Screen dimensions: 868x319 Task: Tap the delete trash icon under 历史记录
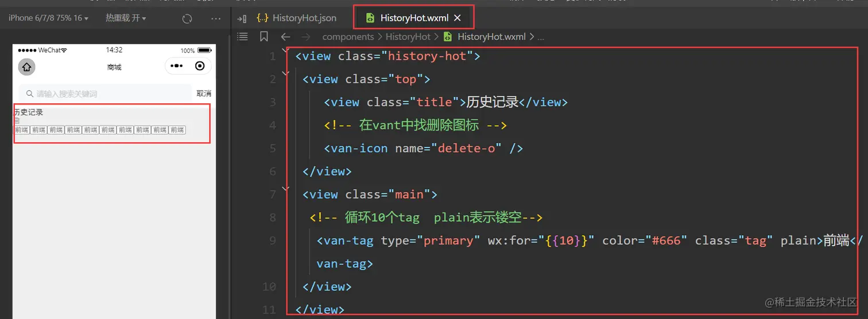[x=17, y=120]
